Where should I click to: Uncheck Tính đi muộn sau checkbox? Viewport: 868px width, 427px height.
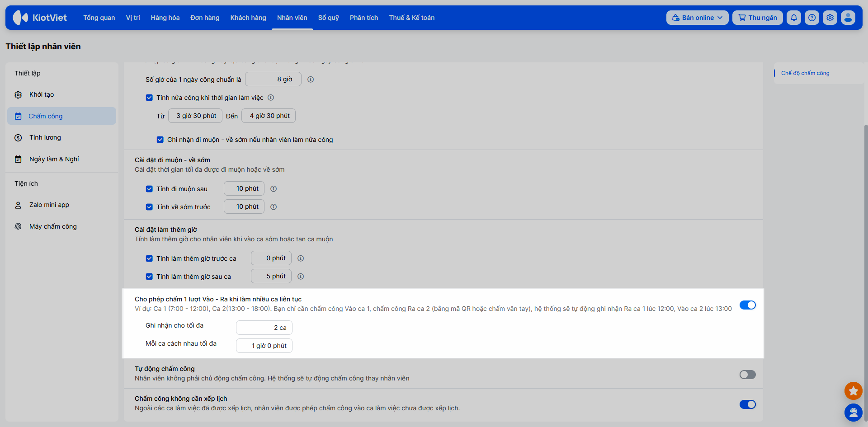pyautogui.click(x=149, y=189)
